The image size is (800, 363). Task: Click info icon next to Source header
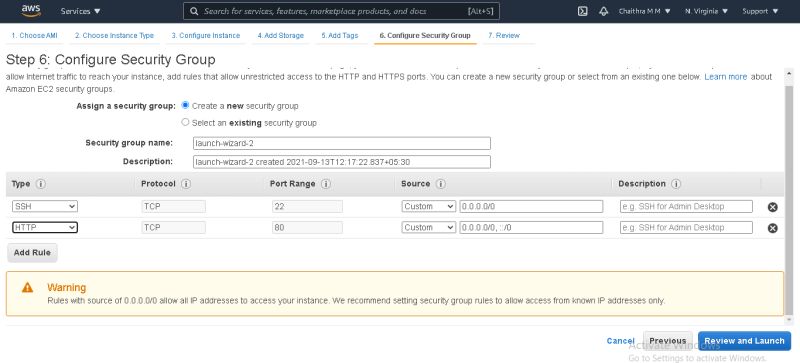point(441,184)
